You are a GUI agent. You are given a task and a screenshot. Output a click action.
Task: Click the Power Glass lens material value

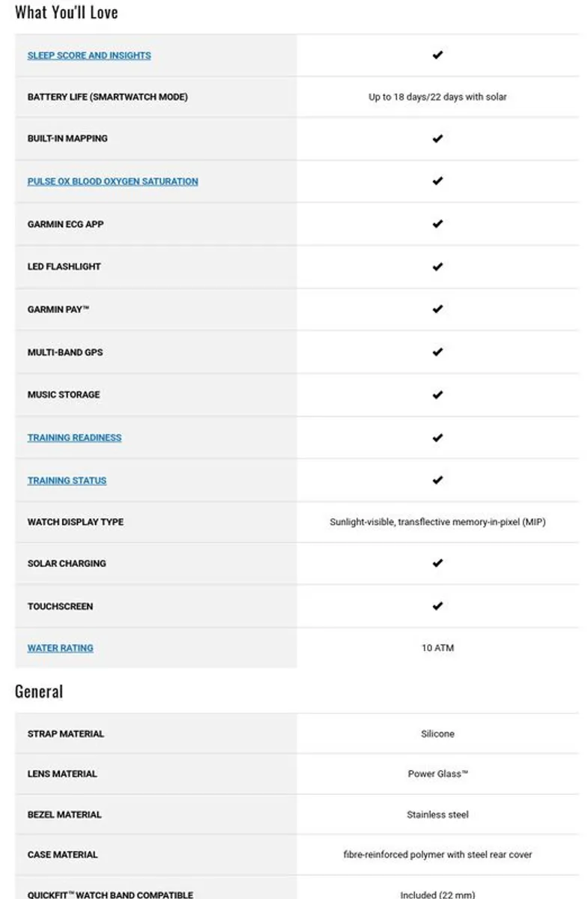tap(437, 774)
